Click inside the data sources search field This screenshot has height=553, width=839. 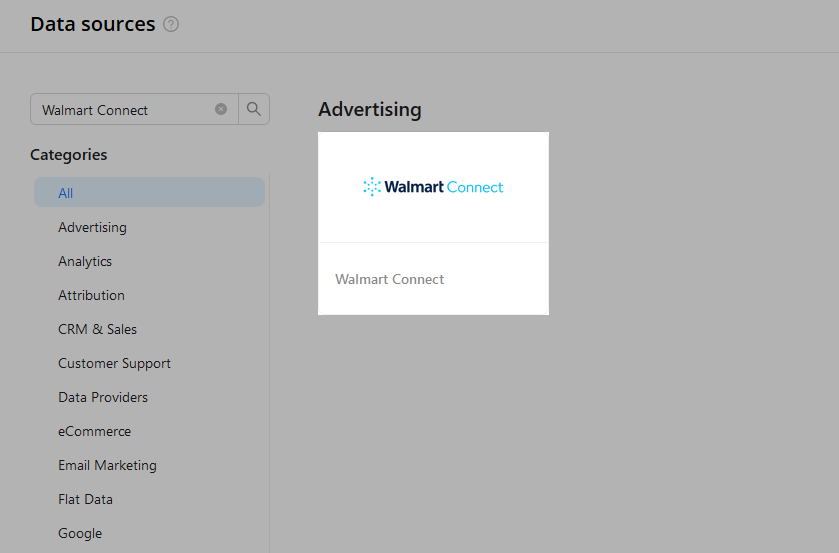click(x=126, y=109)
